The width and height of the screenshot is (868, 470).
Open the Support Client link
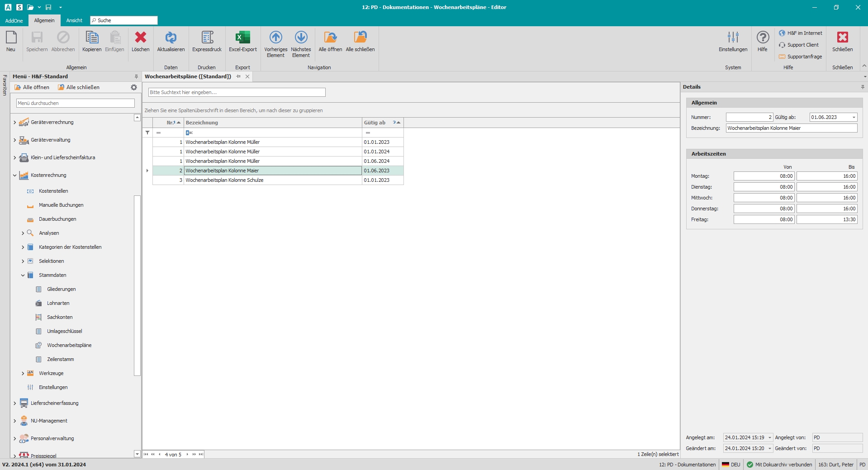(802, 45)
